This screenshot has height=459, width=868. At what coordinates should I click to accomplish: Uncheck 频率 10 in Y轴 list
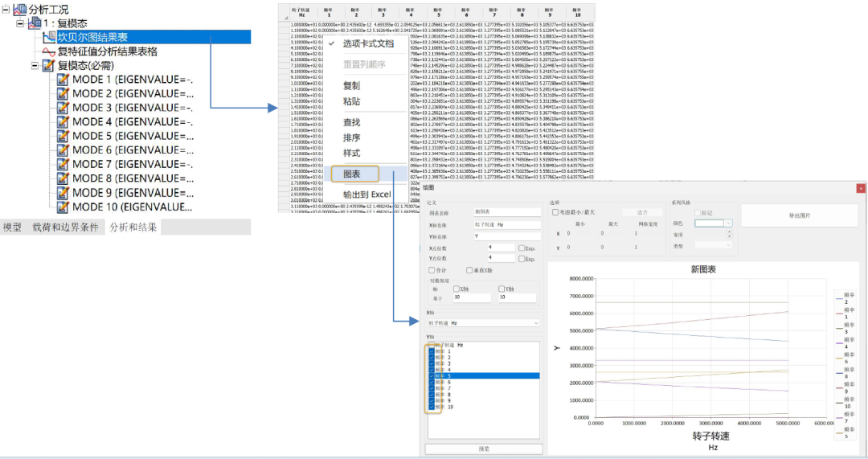(432, 407)
